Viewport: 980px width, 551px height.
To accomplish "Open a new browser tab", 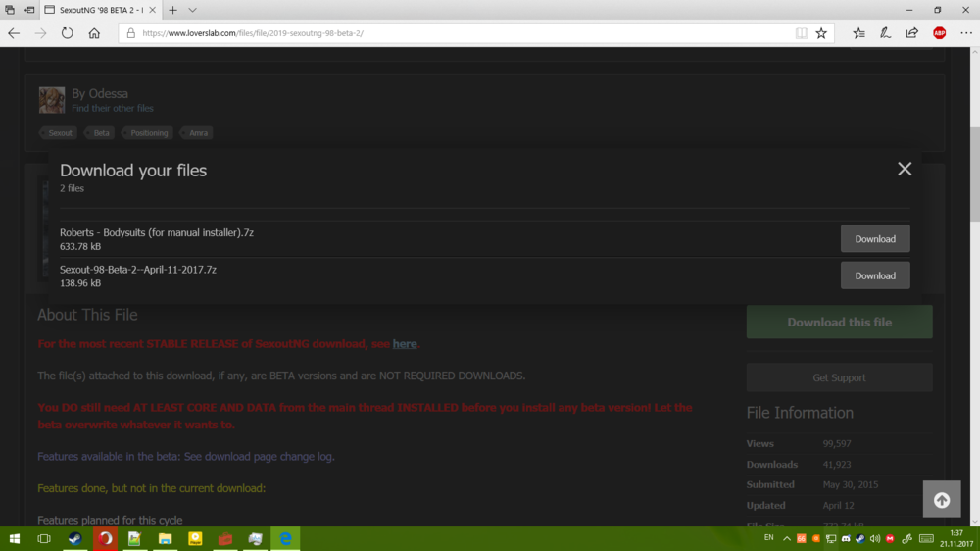I will point(173,10).
